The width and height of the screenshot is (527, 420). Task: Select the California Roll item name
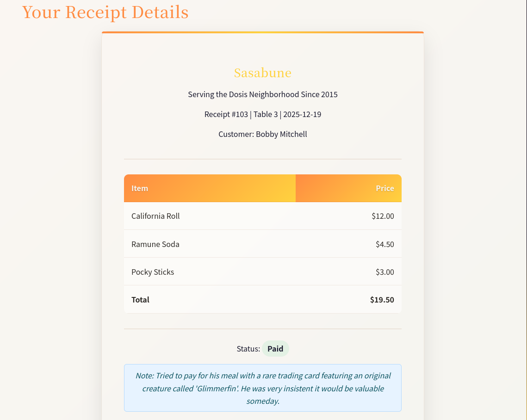click(x=155, y=216)
